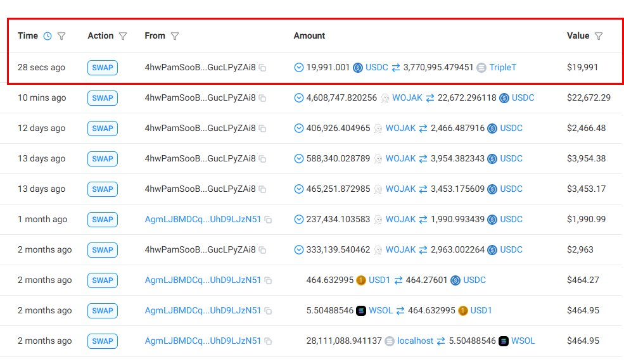Click the swap arrows icon in TripleT row
Viewport: 624px width, 364px height.
tap(396, 67)
